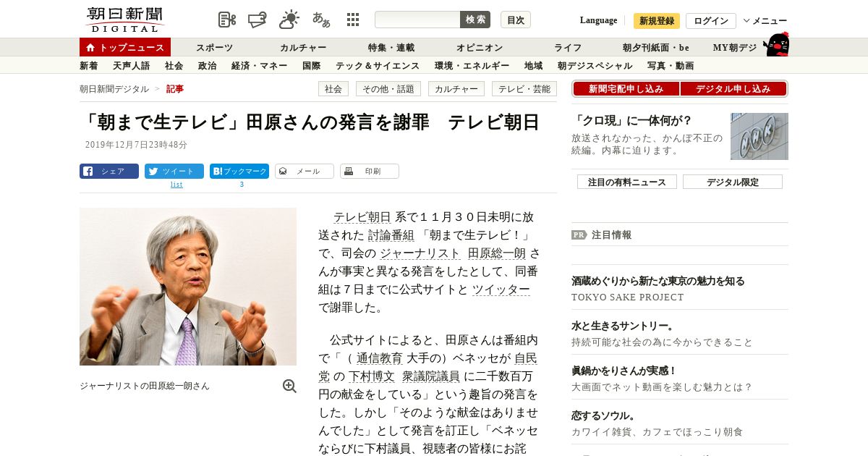Click the カルチャー article tag

[456, 89]
